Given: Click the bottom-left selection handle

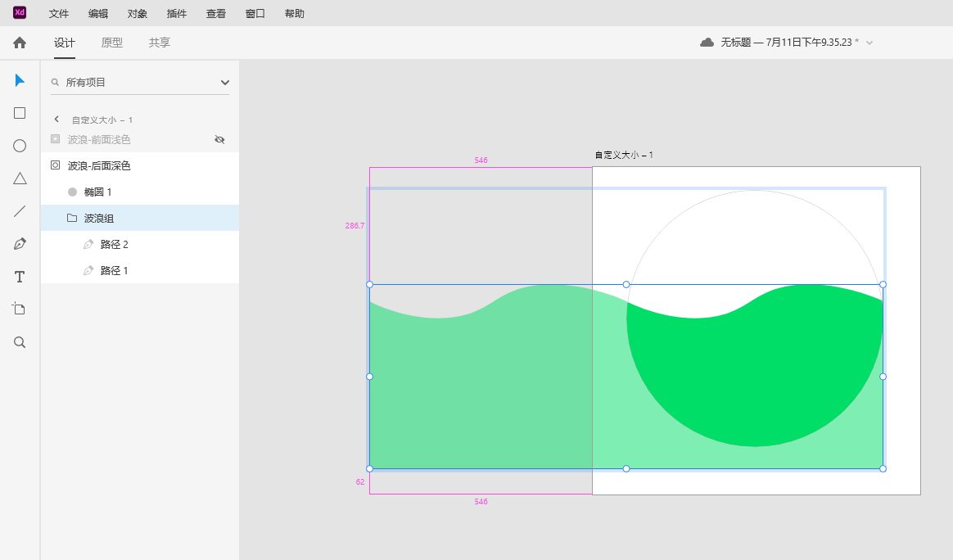Looking at the screenshot, I should click(x=369, y=469).
